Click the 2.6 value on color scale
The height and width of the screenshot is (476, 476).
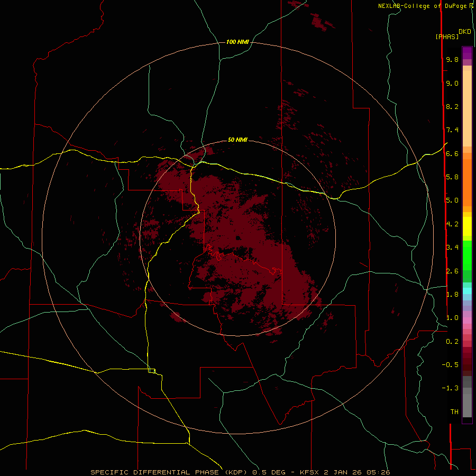[x=452, y=271]
